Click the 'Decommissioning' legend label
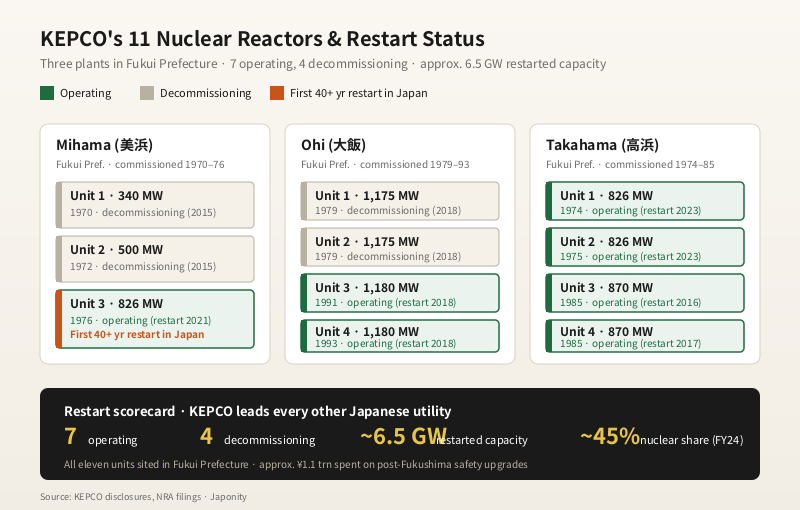This screenshot has height=510, width=800. [x=206, y=93]
